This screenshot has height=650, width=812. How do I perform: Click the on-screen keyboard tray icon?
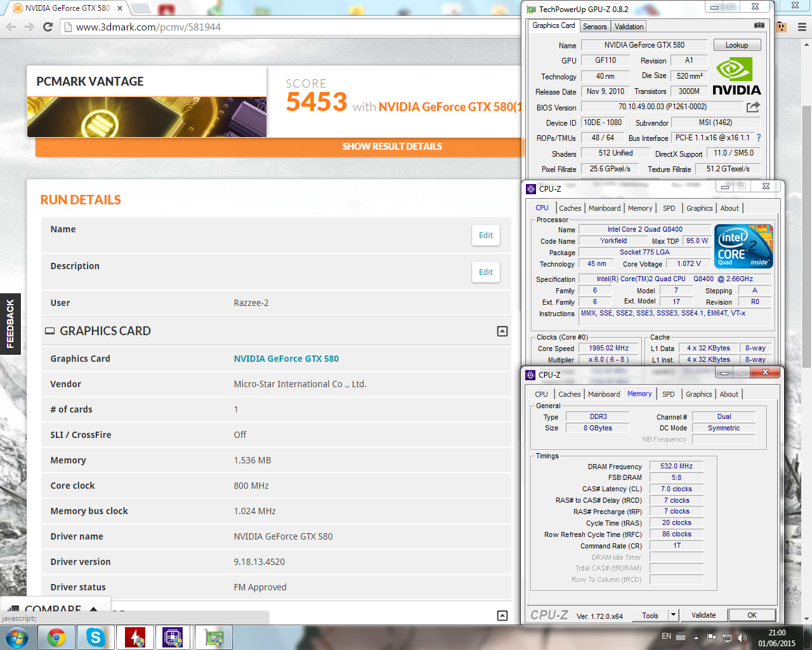point(681,637)
